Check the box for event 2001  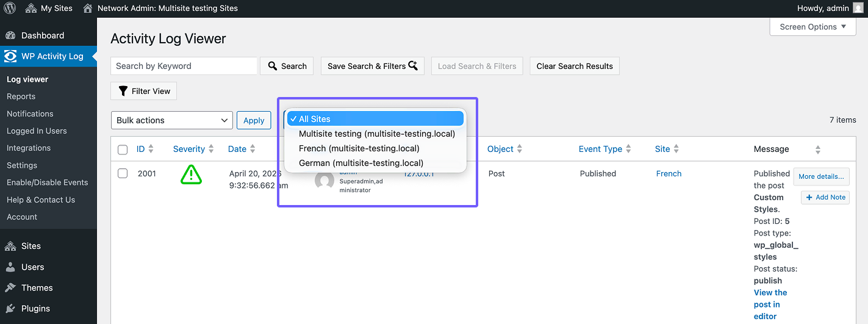123,173
